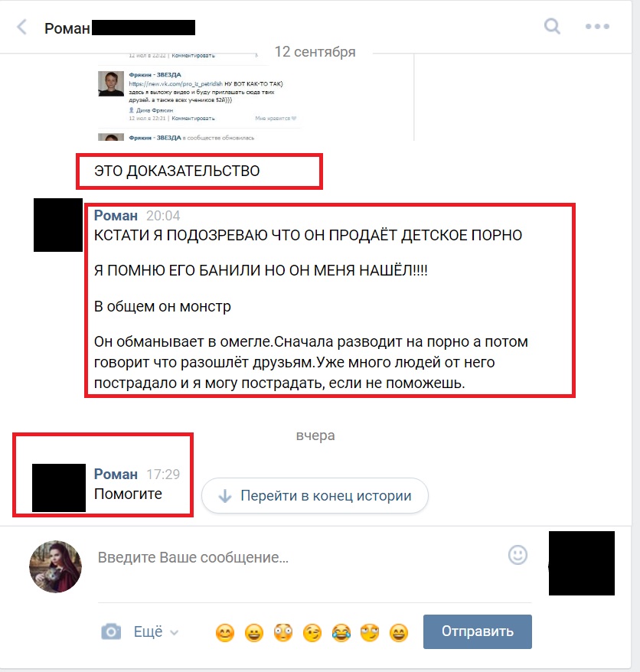This screenshot has width=640, height=672.
Task: Jump down via Перейти в конец истории
Action: tap(315, 495)
